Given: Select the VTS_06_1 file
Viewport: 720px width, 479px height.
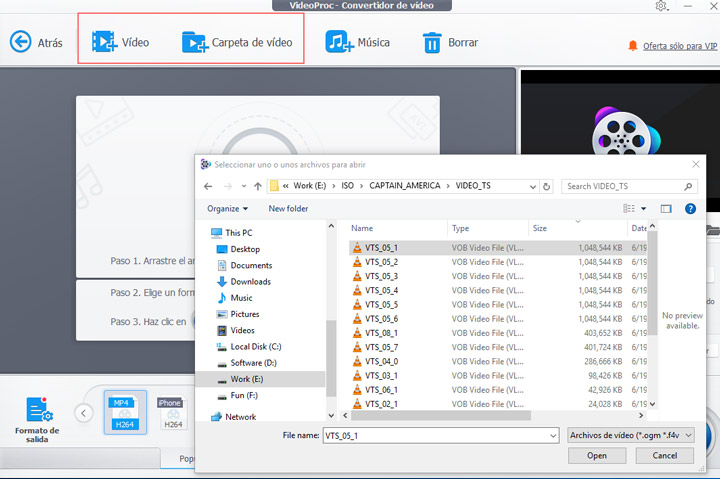Looking at the screenshot, I should (498, 390).
